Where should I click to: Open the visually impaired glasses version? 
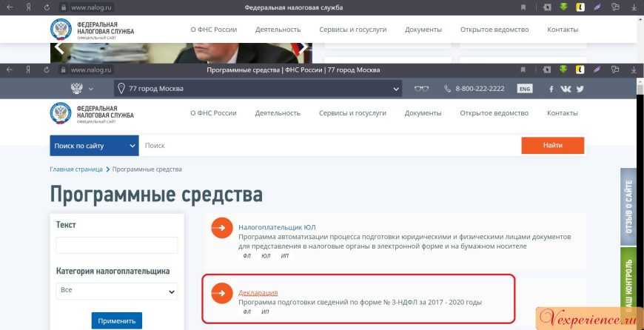point(421,89)
